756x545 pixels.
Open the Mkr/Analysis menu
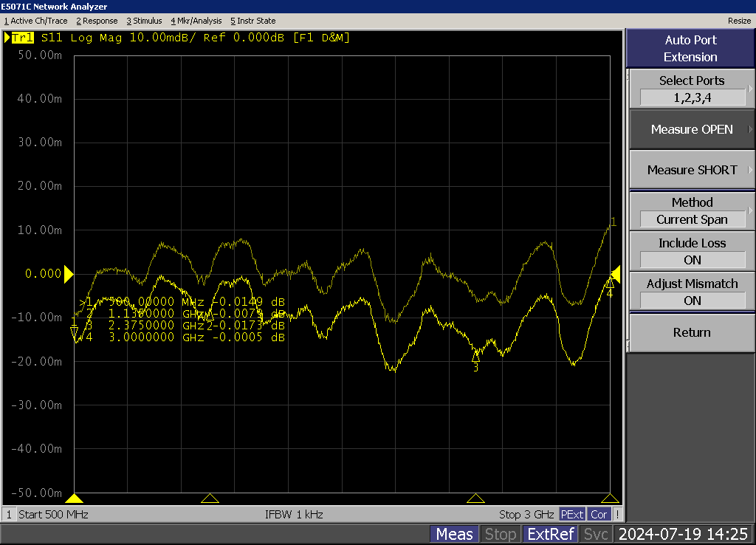pos(196,21)
